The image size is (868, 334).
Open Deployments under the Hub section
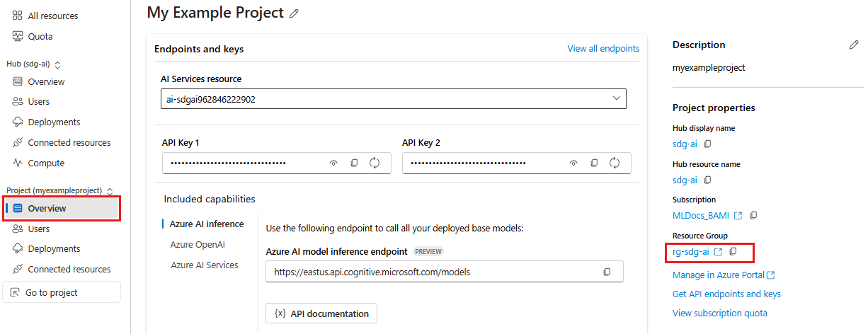54,122
